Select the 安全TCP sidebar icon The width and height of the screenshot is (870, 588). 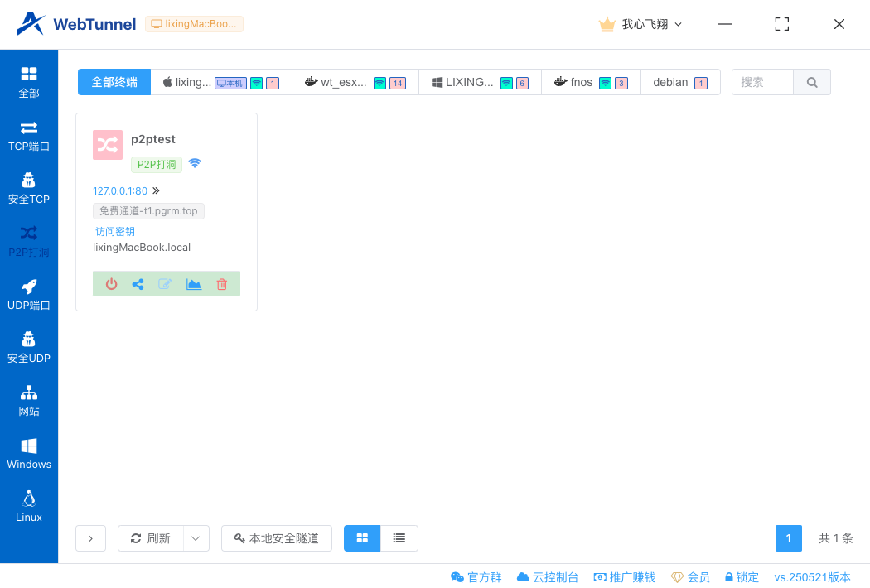pos(29,189)
